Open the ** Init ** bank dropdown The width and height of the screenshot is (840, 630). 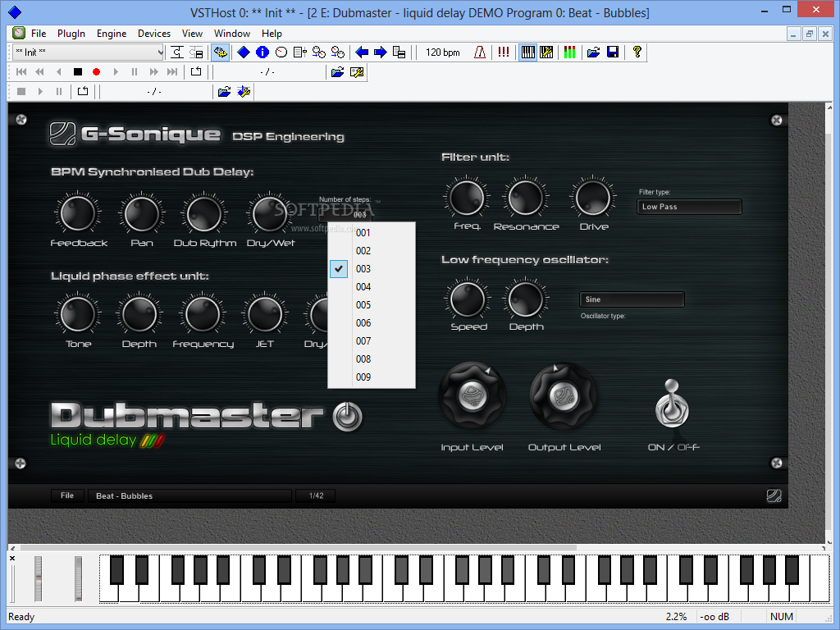click(x=89, y=52)
